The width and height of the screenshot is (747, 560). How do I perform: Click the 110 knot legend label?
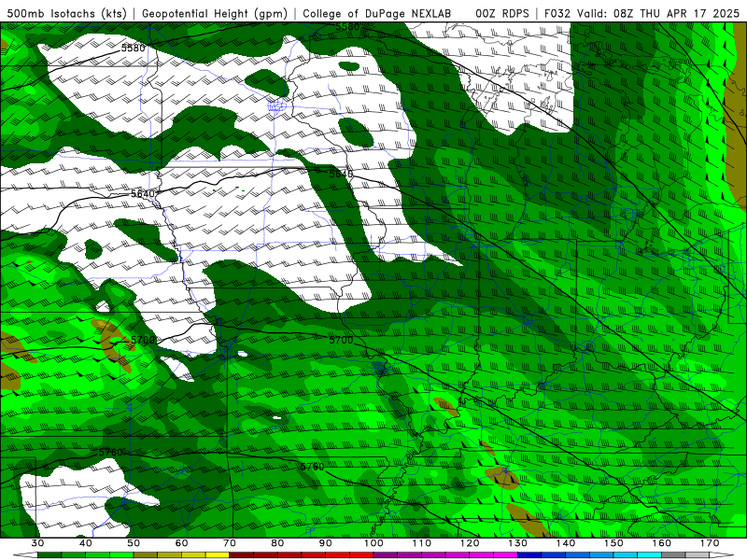coord(422,543)
